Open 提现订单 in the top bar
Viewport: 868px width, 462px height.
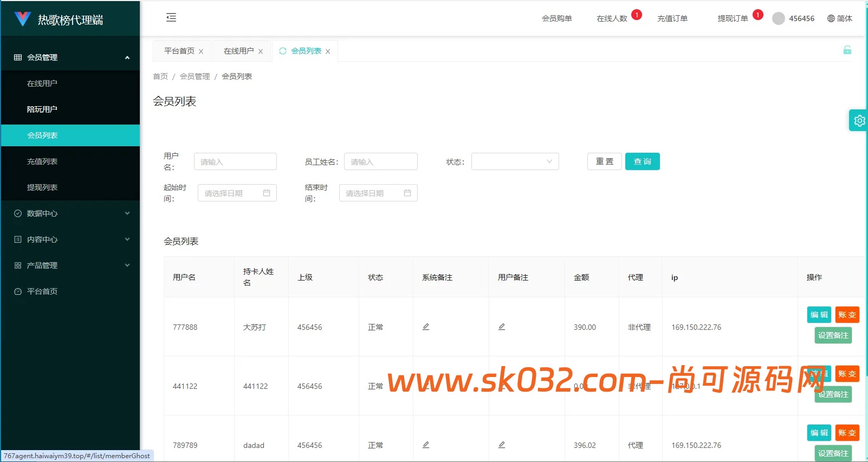click(x=733, y=18)
